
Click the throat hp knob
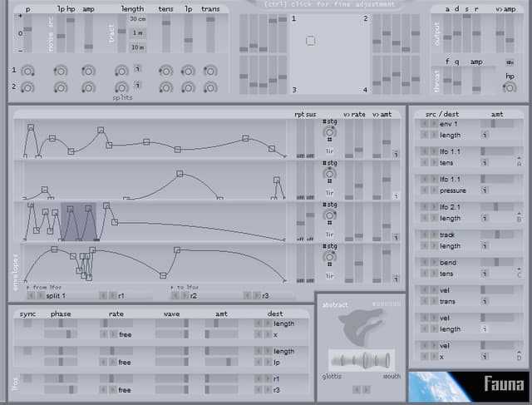[509, 87]
